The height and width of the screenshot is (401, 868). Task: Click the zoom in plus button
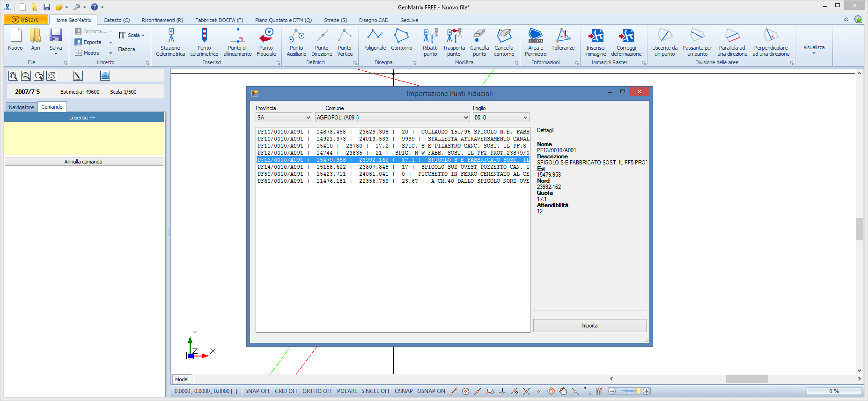647,391
